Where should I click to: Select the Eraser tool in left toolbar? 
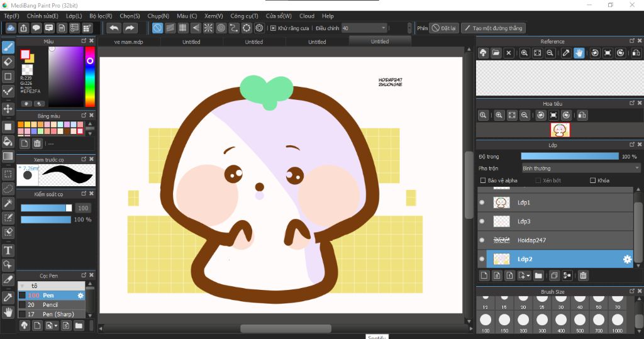[8, 62]
